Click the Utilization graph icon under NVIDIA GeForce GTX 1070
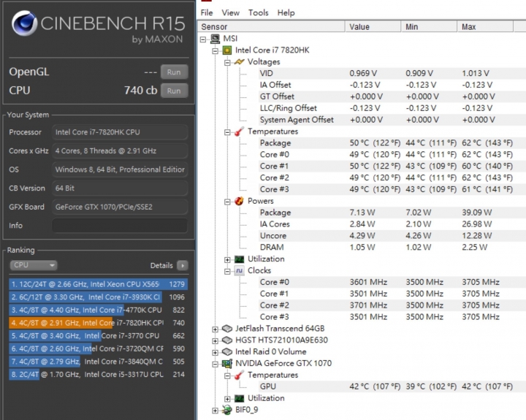 point(239,398)
